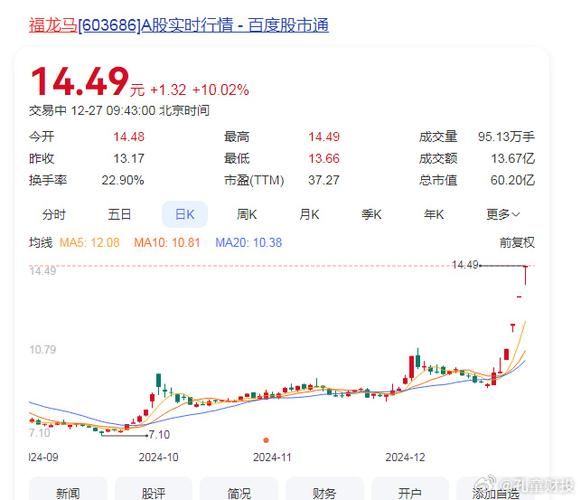
Task: Click the 市盈(TTM) value 37.27
Action: coord(324,181)
